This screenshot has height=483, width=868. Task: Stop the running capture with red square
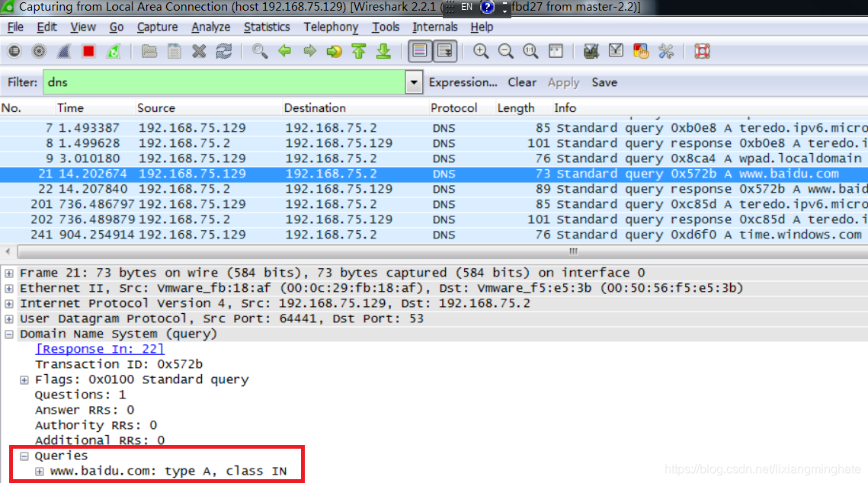click(x=88, y=52)
